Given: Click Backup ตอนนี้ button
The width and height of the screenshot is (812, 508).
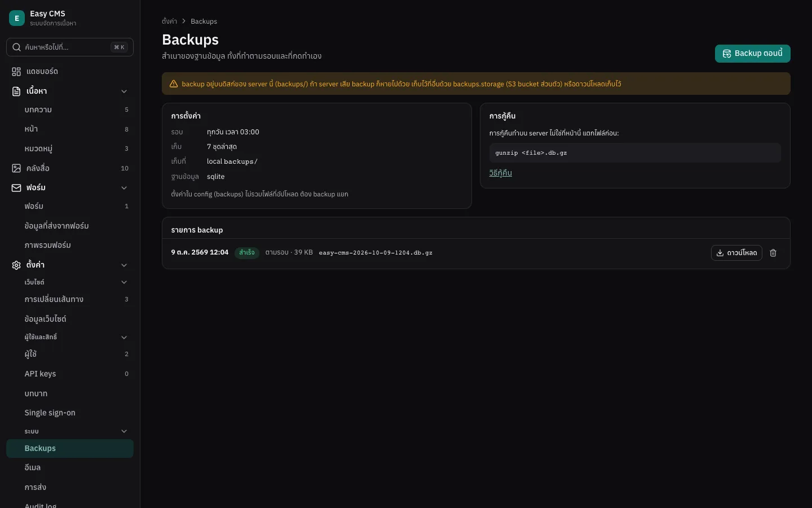Looking at the screenshot, I should point(752,54).
